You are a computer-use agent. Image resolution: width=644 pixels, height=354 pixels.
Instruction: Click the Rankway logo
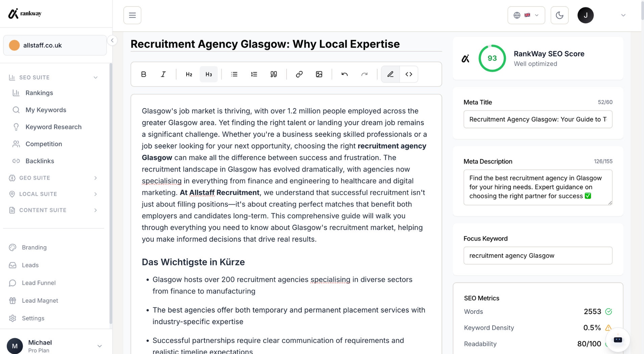(x=25, y=14)
